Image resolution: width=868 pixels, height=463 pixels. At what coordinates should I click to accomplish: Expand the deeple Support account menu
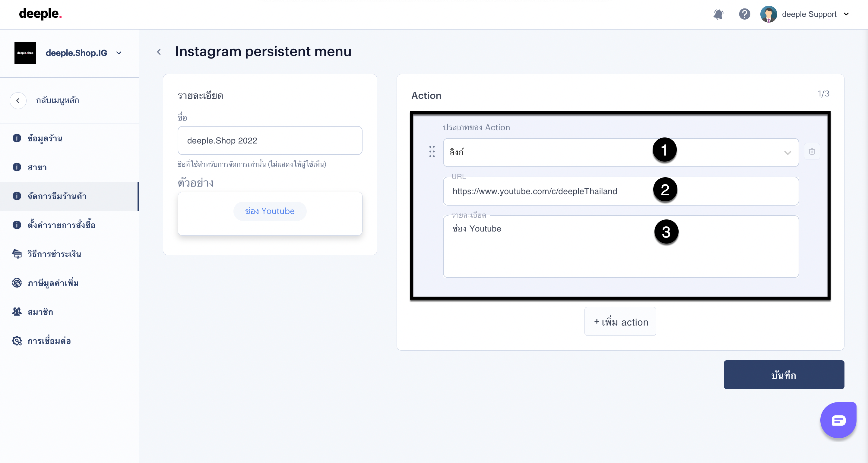(846, 14)
